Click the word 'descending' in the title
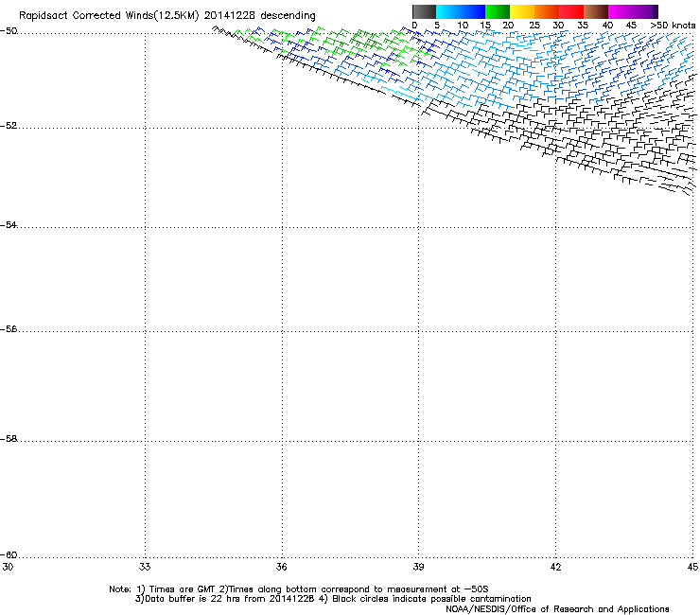This screenshot has width=700, height=615. pos(288,16)
